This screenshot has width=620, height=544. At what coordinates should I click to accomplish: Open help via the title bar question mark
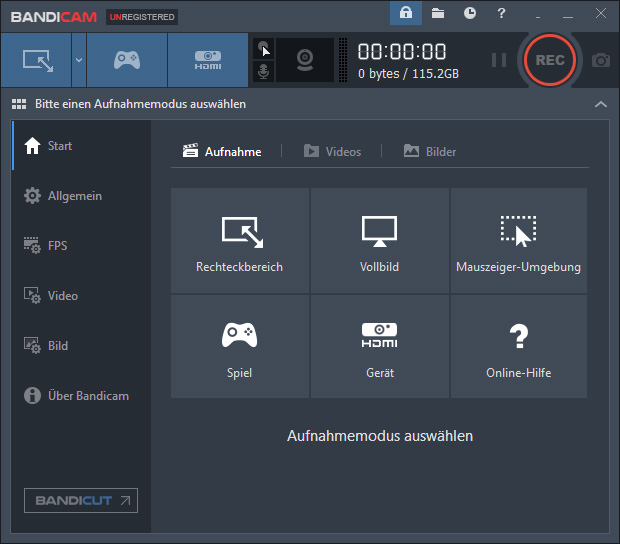501,13
